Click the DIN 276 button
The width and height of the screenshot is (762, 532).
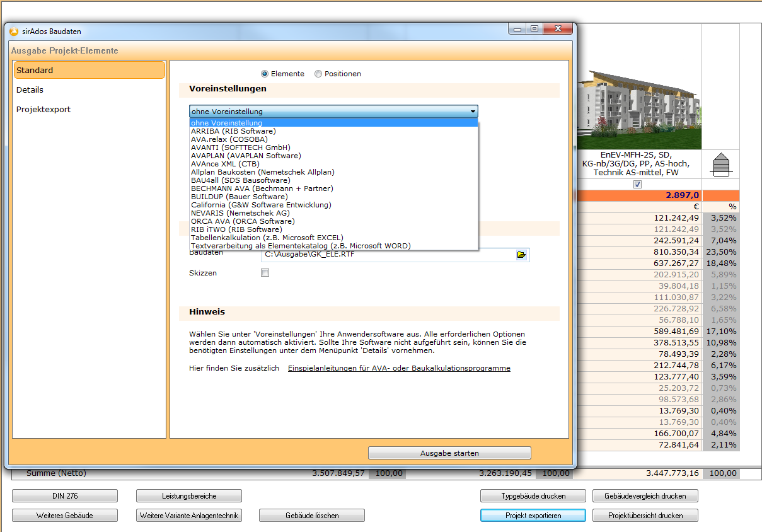pyautogui.click(x=65, y=496)
